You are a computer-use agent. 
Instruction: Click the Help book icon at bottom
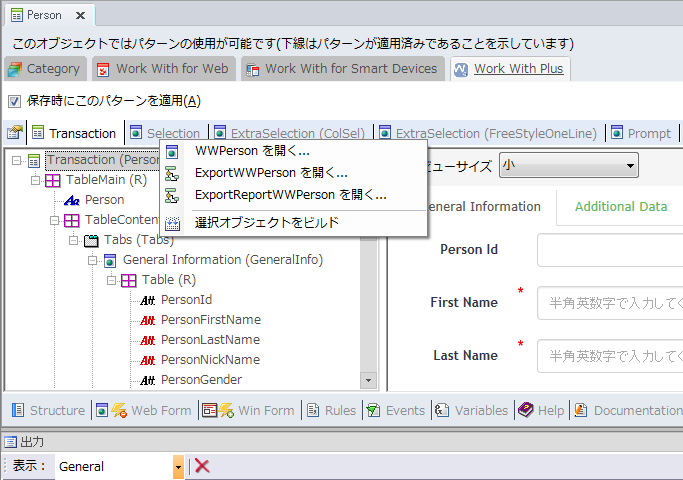tap(526, 410)
